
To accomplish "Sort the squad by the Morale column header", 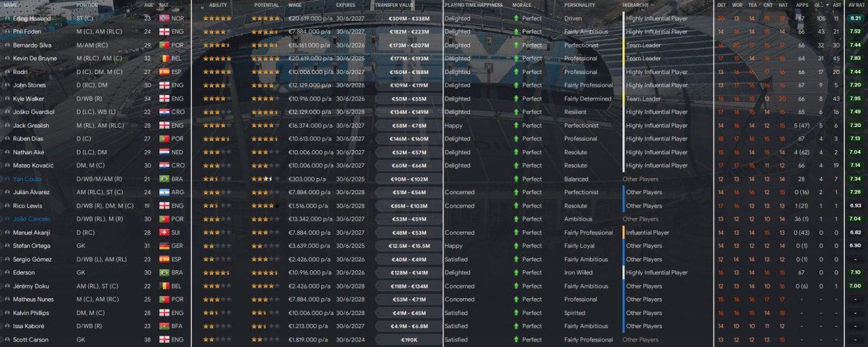I will (x=521, y=5).
